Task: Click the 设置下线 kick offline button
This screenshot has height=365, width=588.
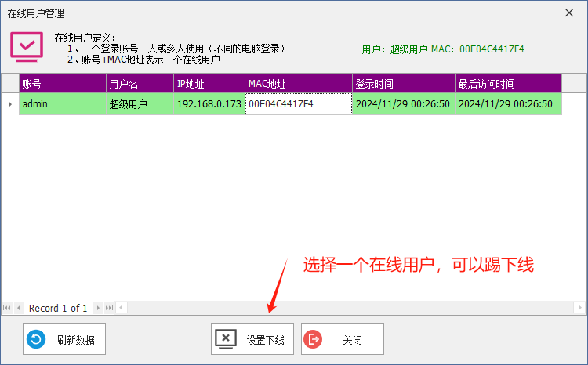Action: coord(252,339)
